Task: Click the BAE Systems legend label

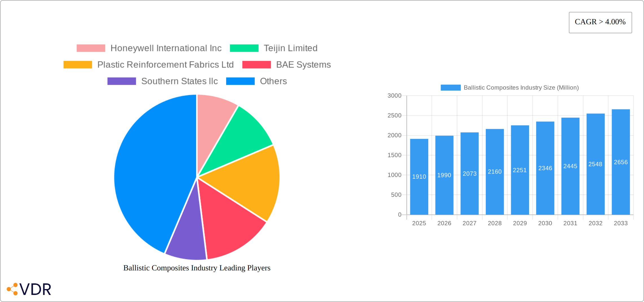Action: (303, 65)
